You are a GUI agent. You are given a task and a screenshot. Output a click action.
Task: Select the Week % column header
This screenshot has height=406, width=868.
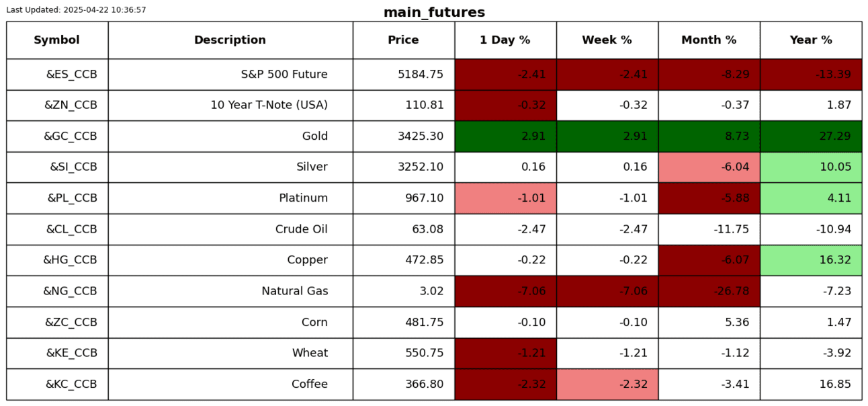[607, 40]
